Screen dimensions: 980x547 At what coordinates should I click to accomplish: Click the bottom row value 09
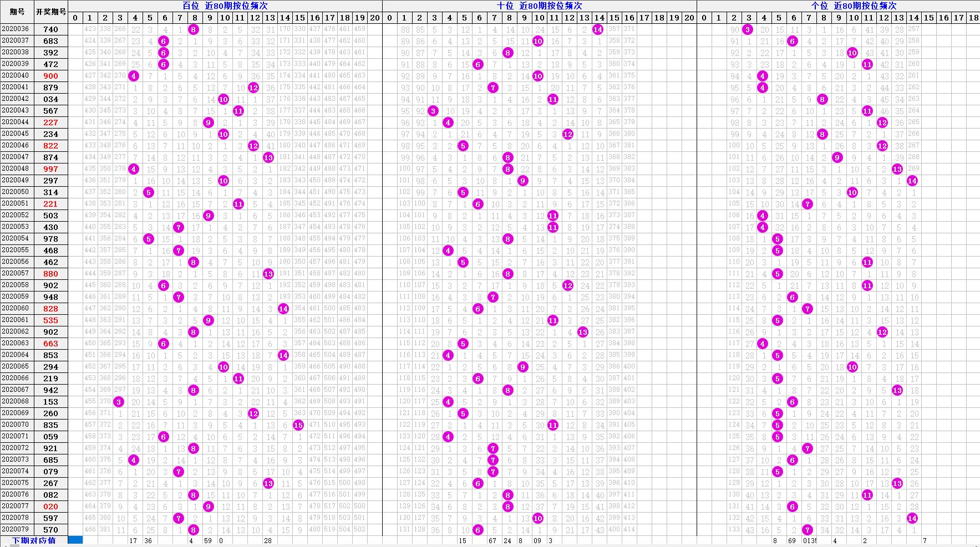(x=537, y=540)
